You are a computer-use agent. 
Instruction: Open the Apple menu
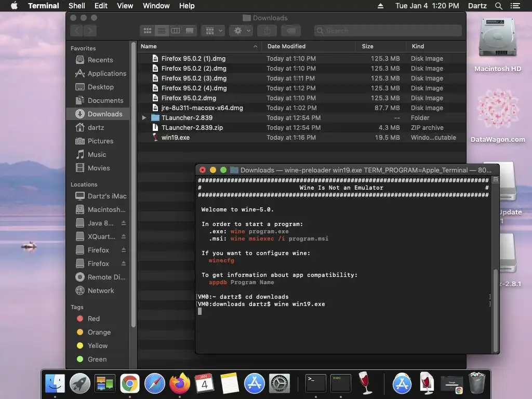(x=14, y=6)
